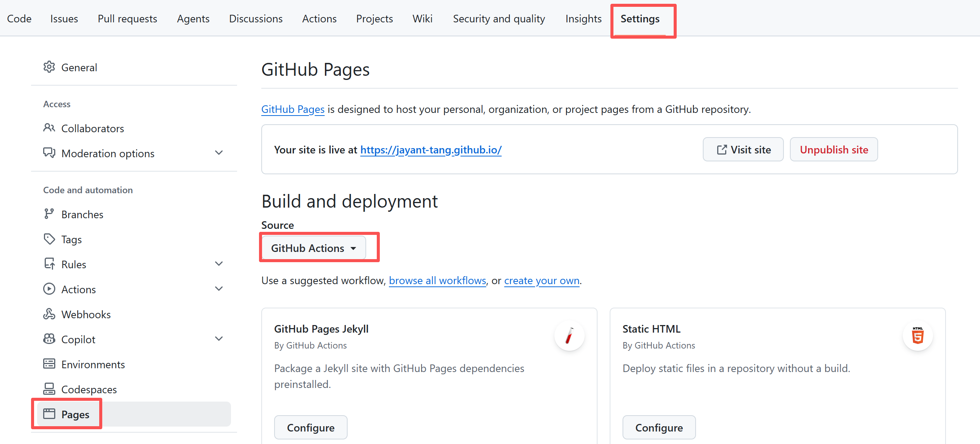Viewport: 980px width, 444px height.
Task: Click the create your own link
Action: [x=542, y=280]
